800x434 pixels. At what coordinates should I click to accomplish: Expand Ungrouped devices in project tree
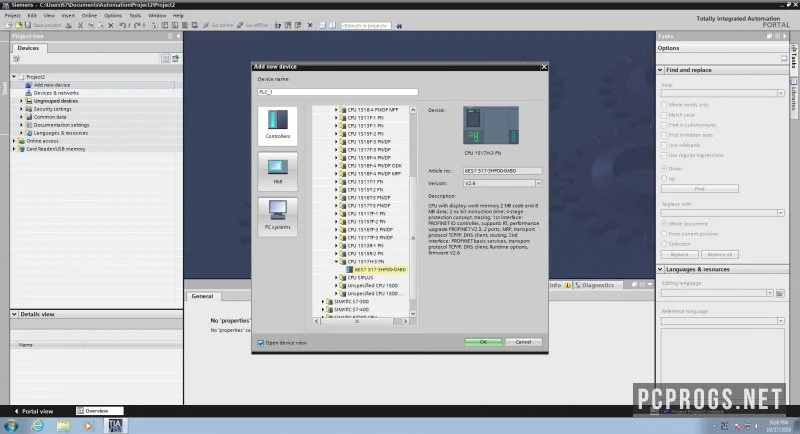click(x=21, y=101)
